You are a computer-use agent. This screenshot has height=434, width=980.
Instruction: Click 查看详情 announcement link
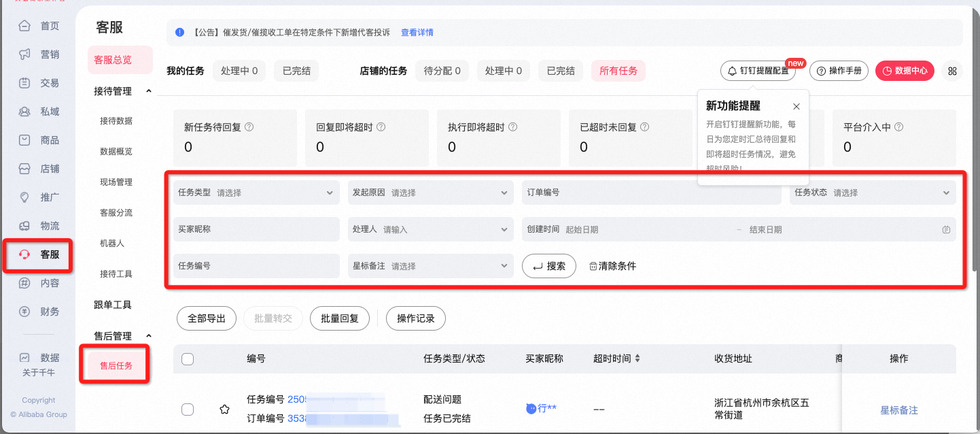tap(417, 33)
